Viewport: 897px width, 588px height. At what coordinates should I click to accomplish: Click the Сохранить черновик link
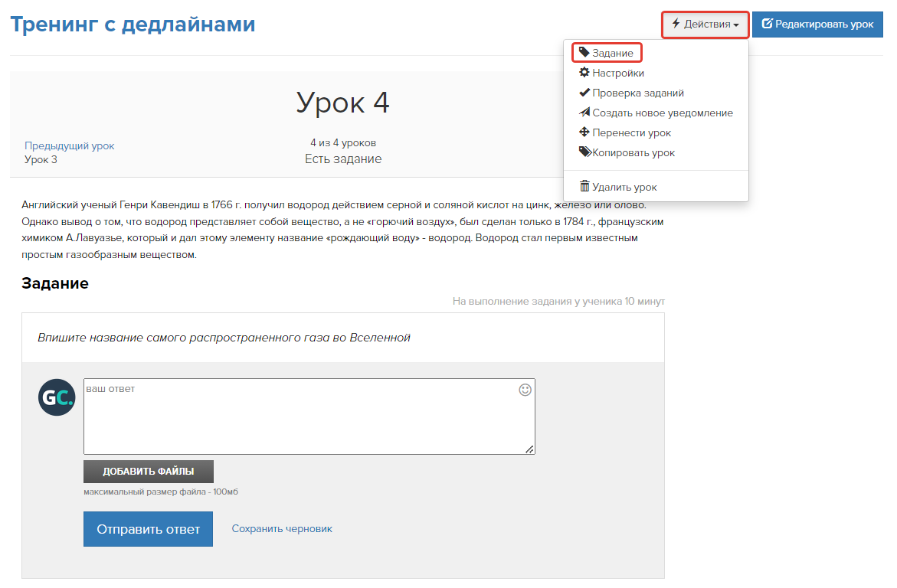[x=282, y=528]
